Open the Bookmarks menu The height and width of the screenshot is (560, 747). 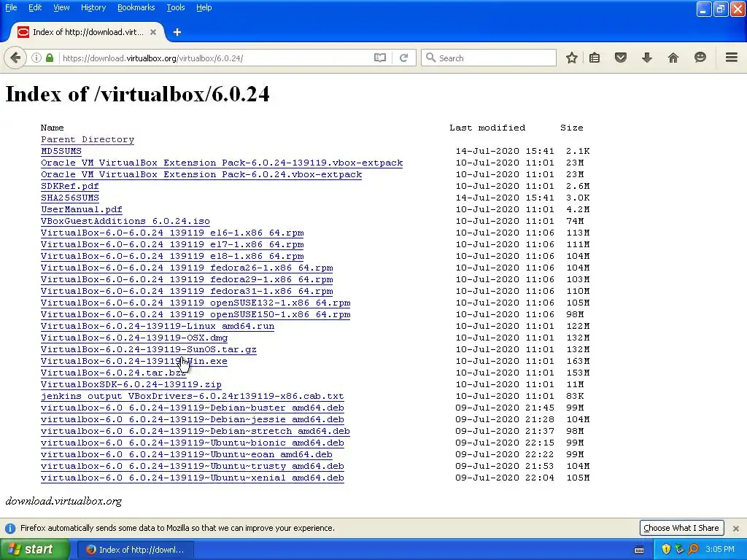[136, 7]
